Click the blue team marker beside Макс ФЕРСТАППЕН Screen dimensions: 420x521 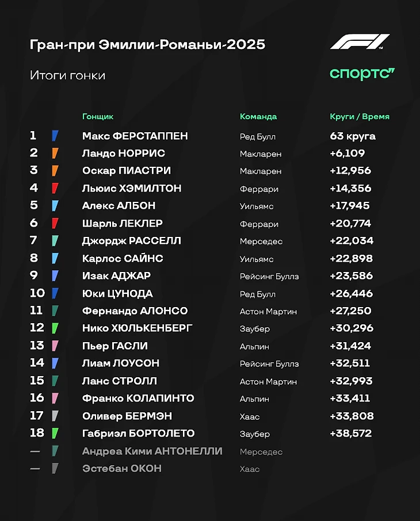[55, 136]
